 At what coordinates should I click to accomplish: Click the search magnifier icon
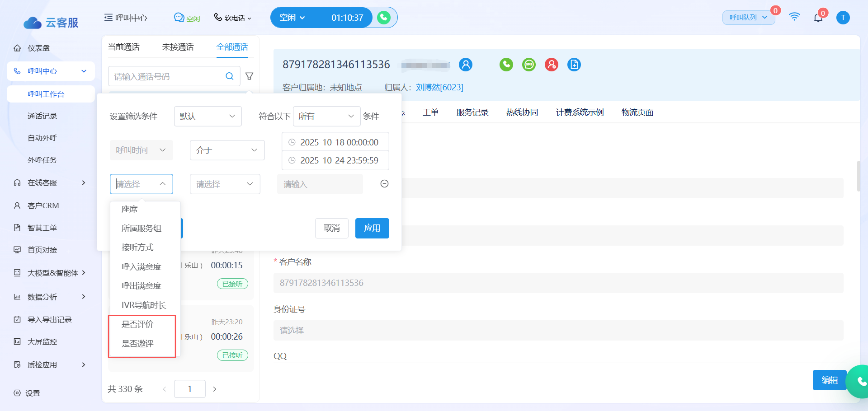[x=230, y=76]
